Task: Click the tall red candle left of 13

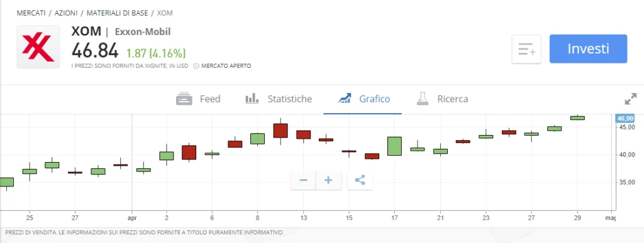Action: coord(280,131)
